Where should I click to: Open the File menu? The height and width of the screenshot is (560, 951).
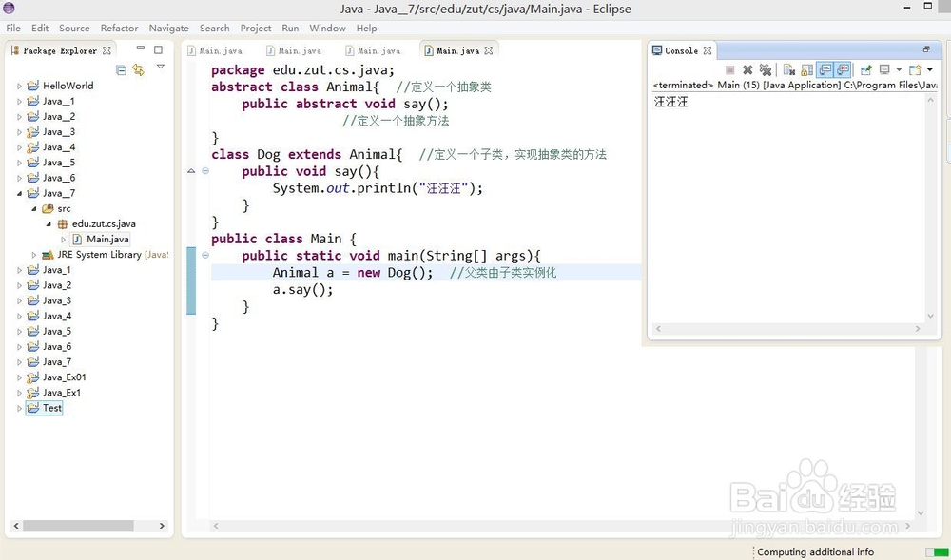[13, 28]
